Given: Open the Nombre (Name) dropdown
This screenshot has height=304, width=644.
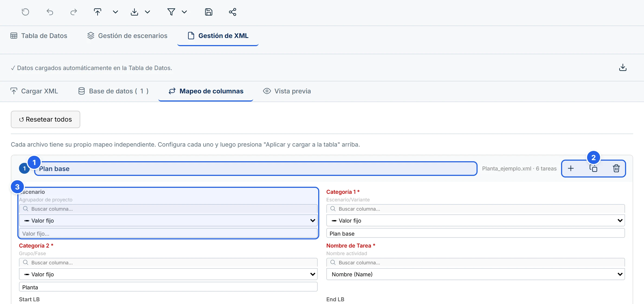Looking at the screenshot, I should [475, 274].
